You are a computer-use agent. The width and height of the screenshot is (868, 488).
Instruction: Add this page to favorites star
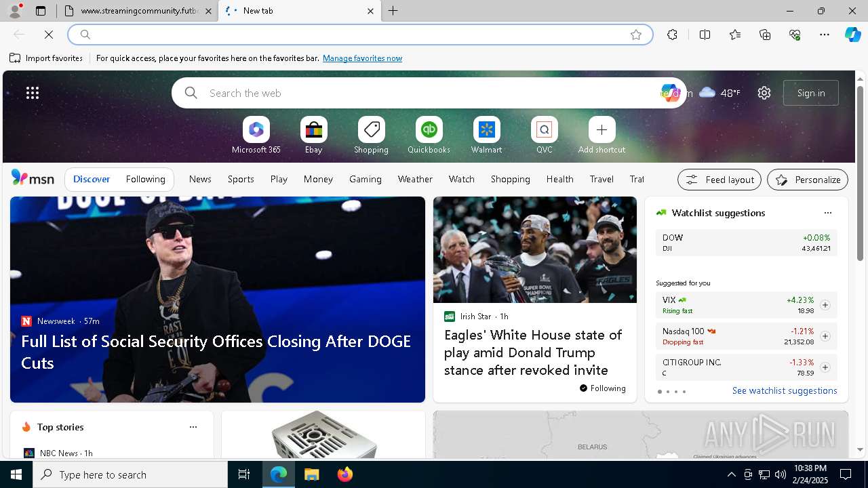click(635, 35)
